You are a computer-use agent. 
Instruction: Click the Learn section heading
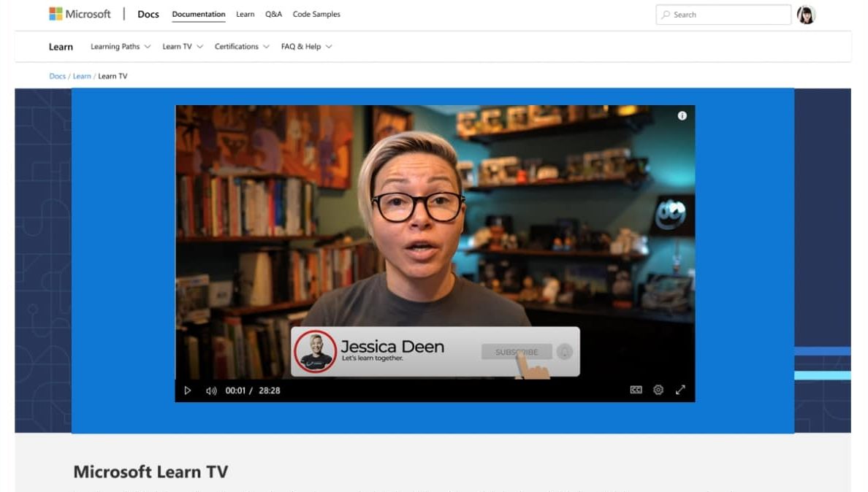click(x=61, y=47)
